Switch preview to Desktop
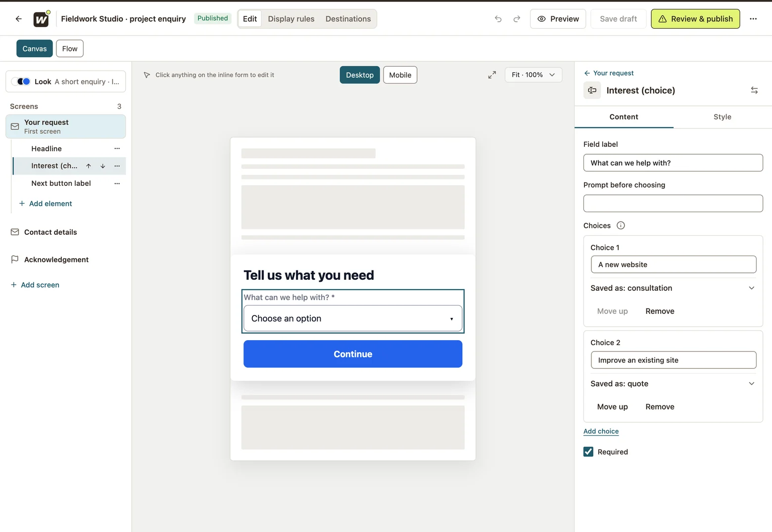Viewport: 772px width, 532px height. [360, 75]
